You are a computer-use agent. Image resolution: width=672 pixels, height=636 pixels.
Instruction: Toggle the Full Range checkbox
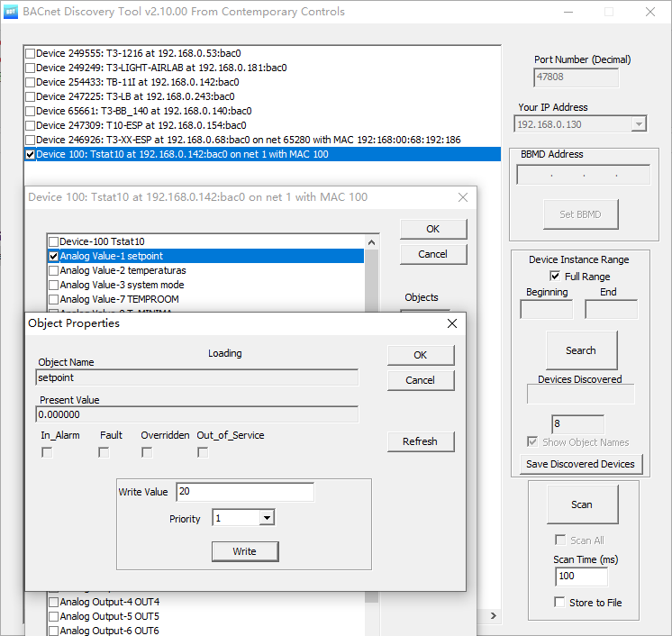[x=555, y=277]
